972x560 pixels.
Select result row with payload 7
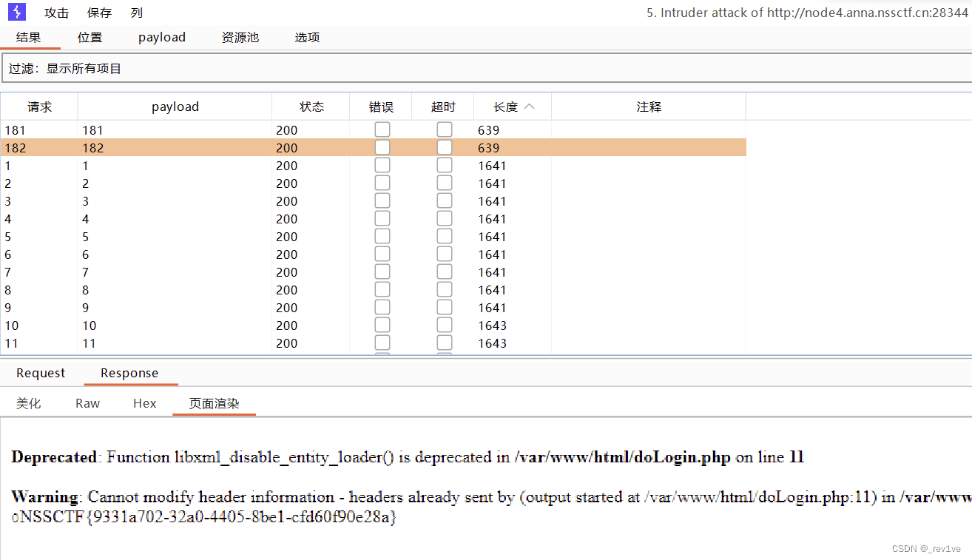coord(373,272)
